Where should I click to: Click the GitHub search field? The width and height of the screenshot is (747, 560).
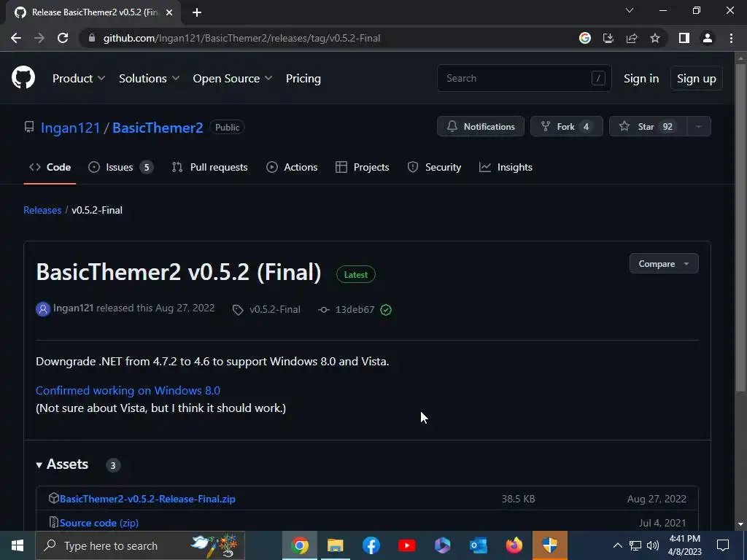(524, 78)
